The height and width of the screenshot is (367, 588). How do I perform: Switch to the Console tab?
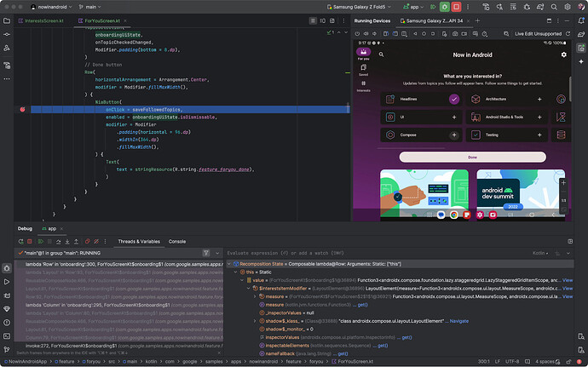177,241
